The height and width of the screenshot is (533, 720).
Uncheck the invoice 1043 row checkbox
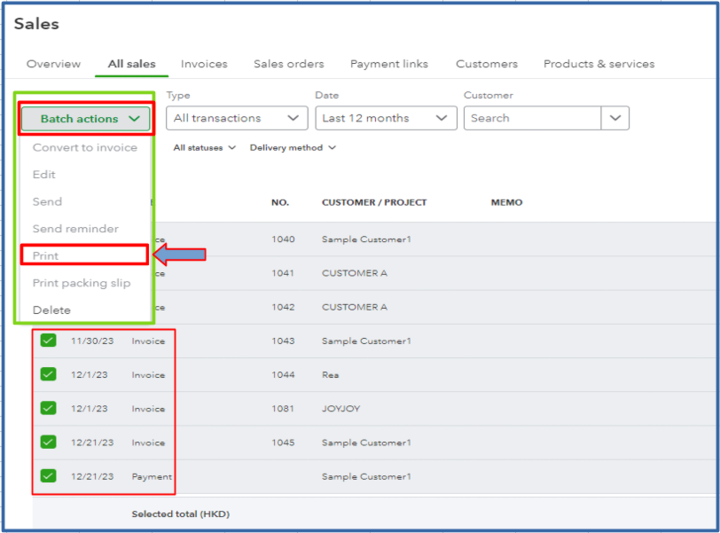(48, 341)
